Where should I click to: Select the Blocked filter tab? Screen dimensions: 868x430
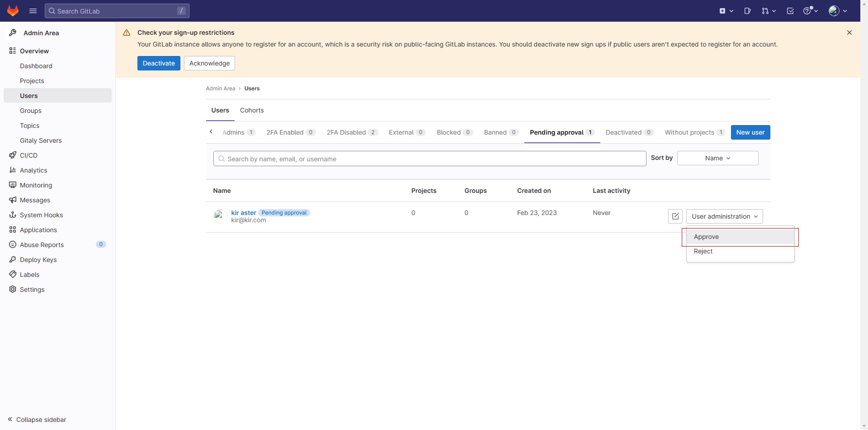455,132
